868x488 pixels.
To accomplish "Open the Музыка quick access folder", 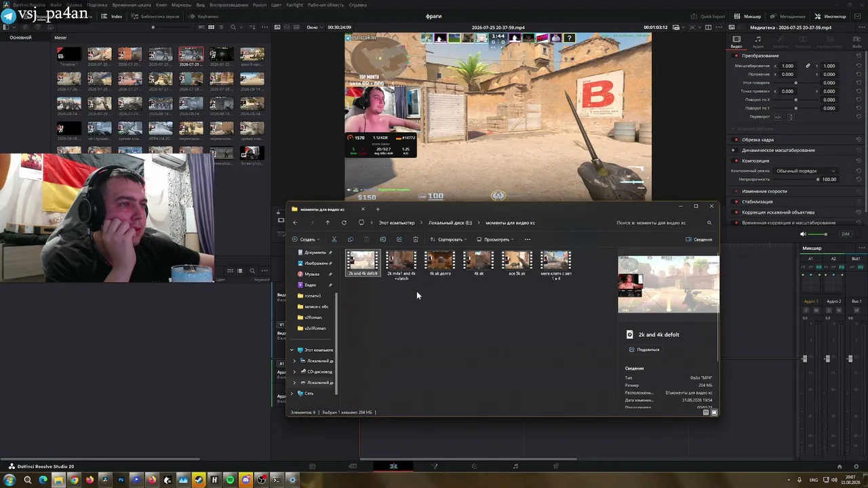I will (313, 274).
